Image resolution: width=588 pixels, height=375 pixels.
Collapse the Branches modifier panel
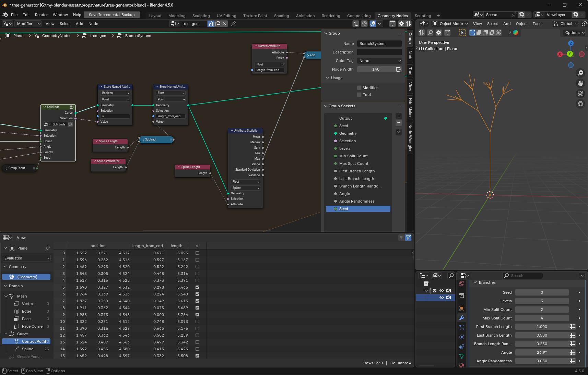(475, 282)
